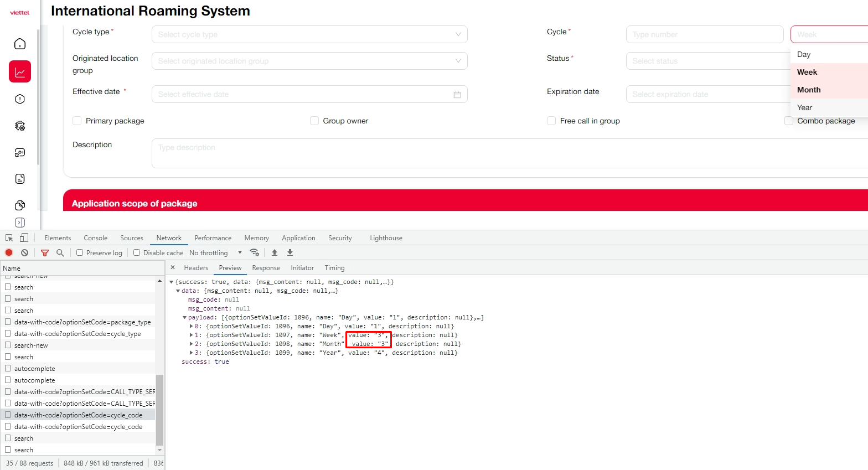The width and height of the screenshot is (868, 470).
Task: Expand payload item 1 named Week
Action: pos(192,335)
